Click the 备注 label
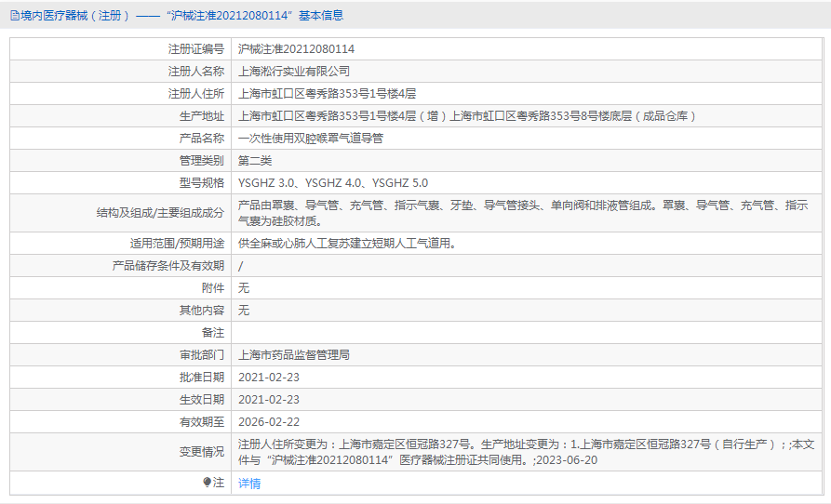 (213, 333)
